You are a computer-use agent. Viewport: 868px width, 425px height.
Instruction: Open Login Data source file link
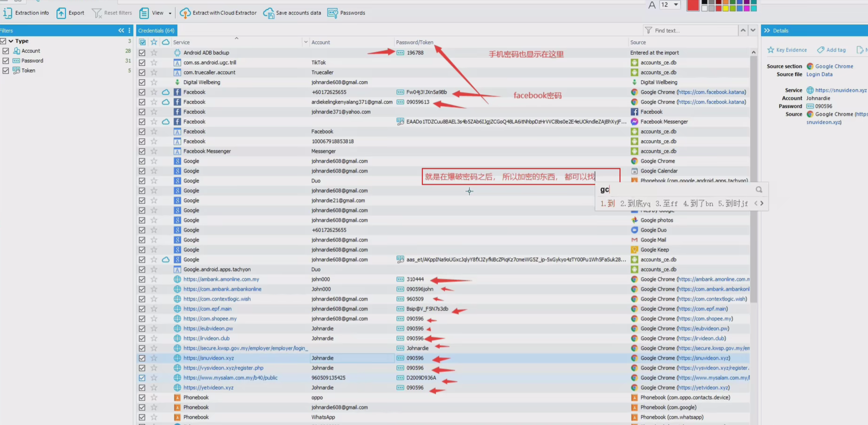pyautogui.click(x=819, y=75)
